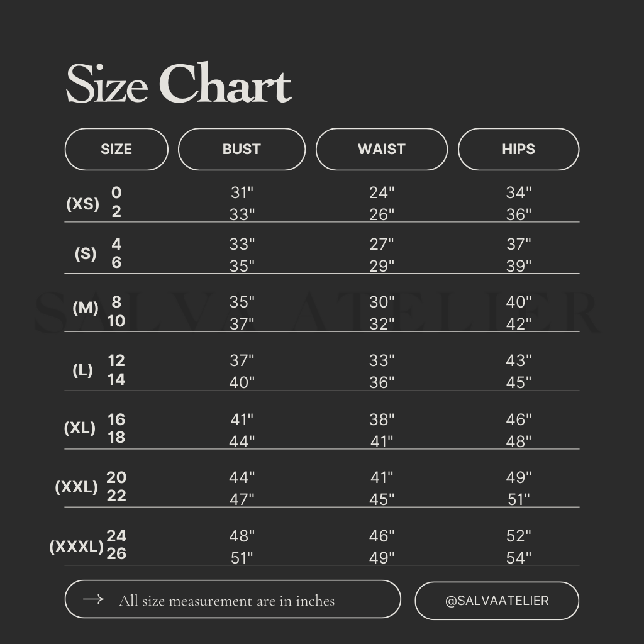Screen dimensions: 644x644
Task: Click the arrow icon beside the inches note
Action: click(x=93, y=599)
